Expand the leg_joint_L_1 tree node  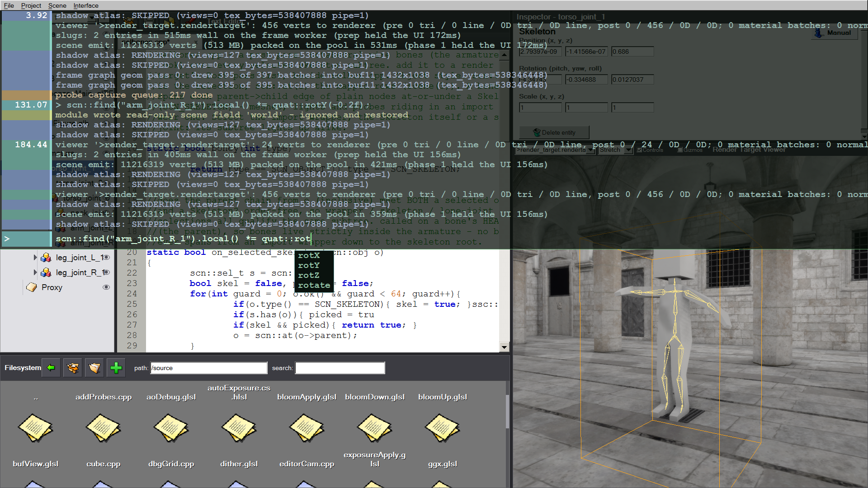pos(35,258)
